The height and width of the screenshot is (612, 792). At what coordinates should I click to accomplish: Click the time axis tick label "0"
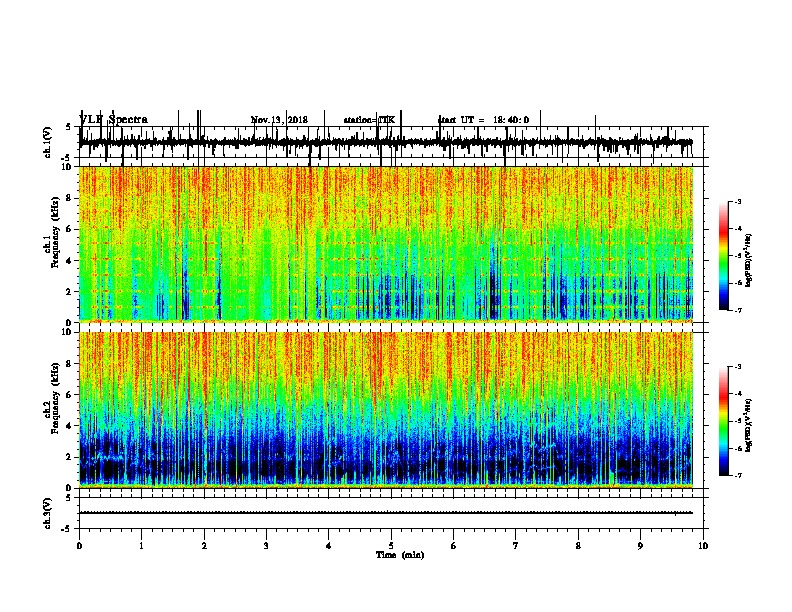point(79,546)
